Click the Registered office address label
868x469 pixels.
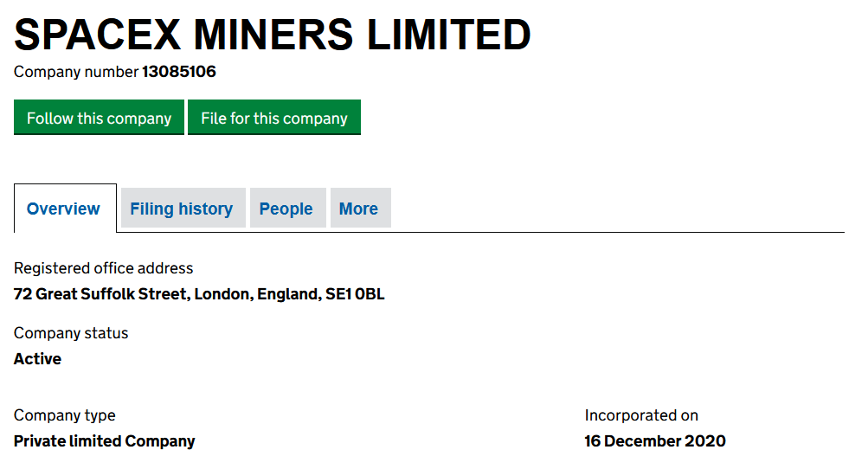104,268
